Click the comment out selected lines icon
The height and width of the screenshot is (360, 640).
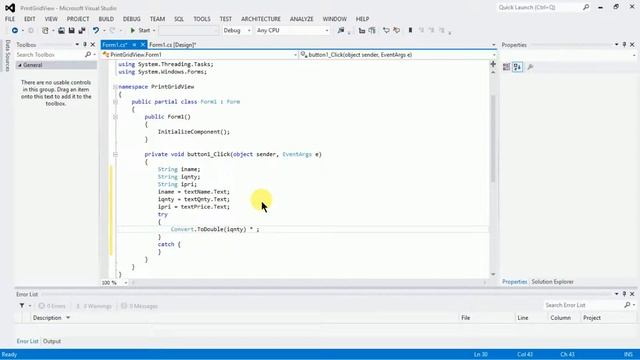[386, 31]
